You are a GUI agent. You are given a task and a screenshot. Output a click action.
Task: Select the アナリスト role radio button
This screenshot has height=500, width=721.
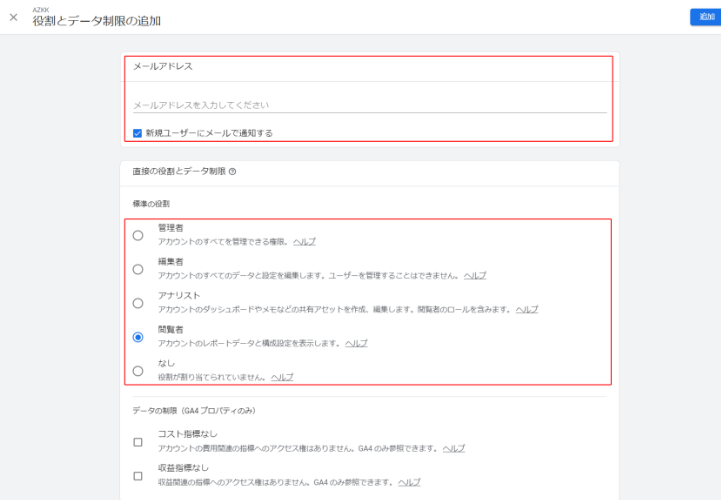[x=138, y=303]
